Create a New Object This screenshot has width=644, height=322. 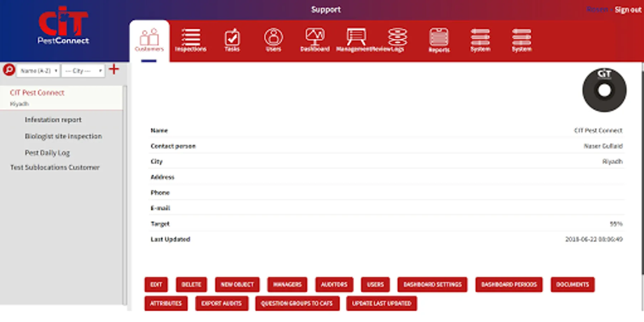237,284
